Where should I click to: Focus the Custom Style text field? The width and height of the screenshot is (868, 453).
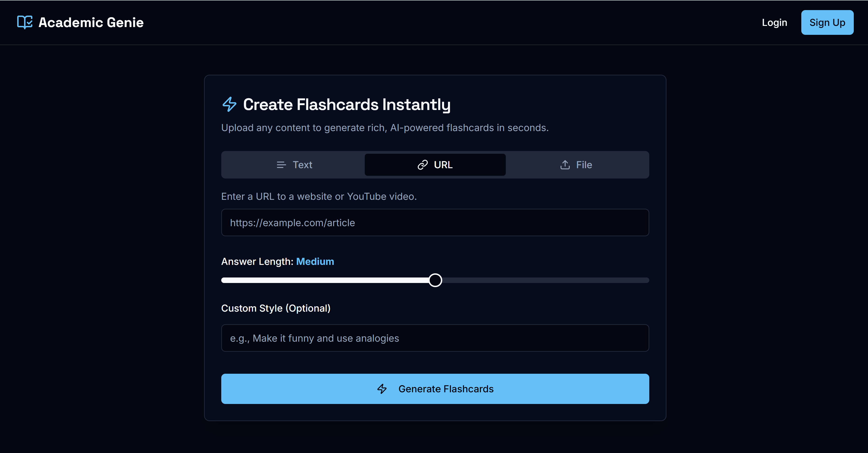[435, 338]
